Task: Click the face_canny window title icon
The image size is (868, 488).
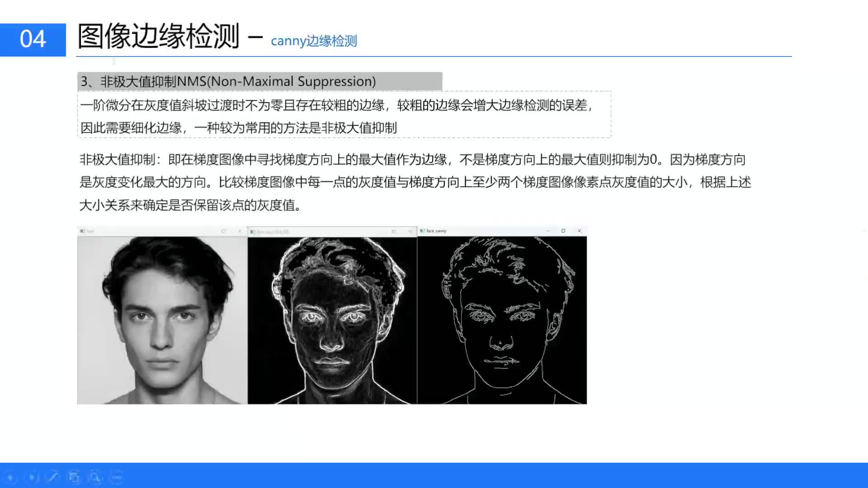Action: 422,231
